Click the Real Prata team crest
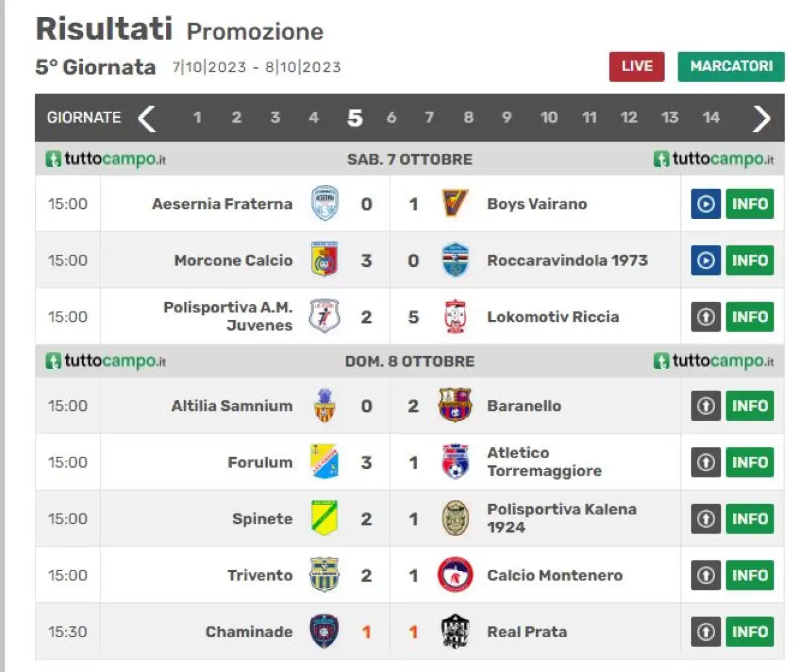The image size is (798, 672). tap(455, 631)
